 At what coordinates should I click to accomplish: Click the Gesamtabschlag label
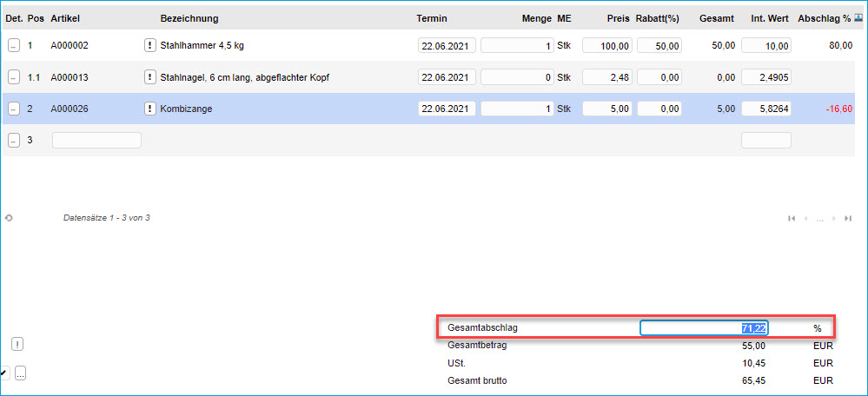pos(483,328)
